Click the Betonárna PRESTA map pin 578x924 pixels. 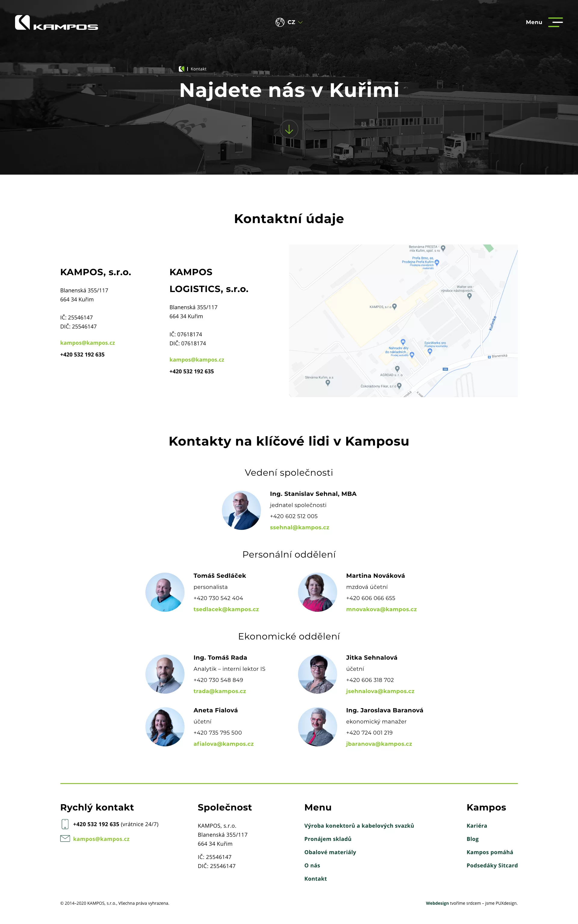(443, 248)
